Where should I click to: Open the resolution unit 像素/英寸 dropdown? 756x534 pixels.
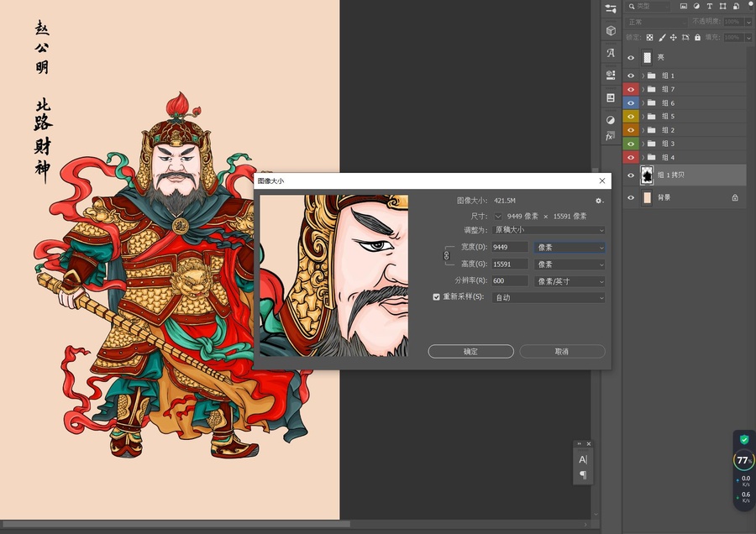pos(570,281)
